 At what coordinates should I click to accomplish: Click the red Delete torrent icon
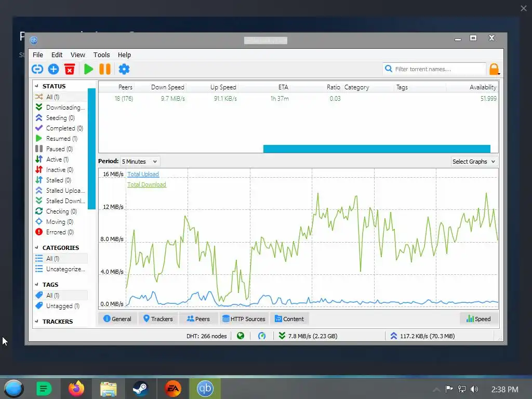point(70,69)
